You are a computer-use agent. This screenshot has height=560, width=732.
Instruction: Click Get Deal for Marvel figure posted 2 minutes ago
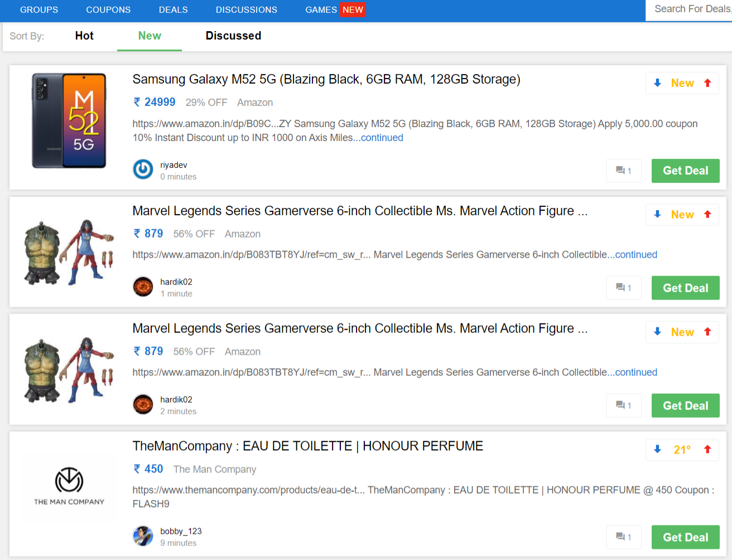(685, 405)
